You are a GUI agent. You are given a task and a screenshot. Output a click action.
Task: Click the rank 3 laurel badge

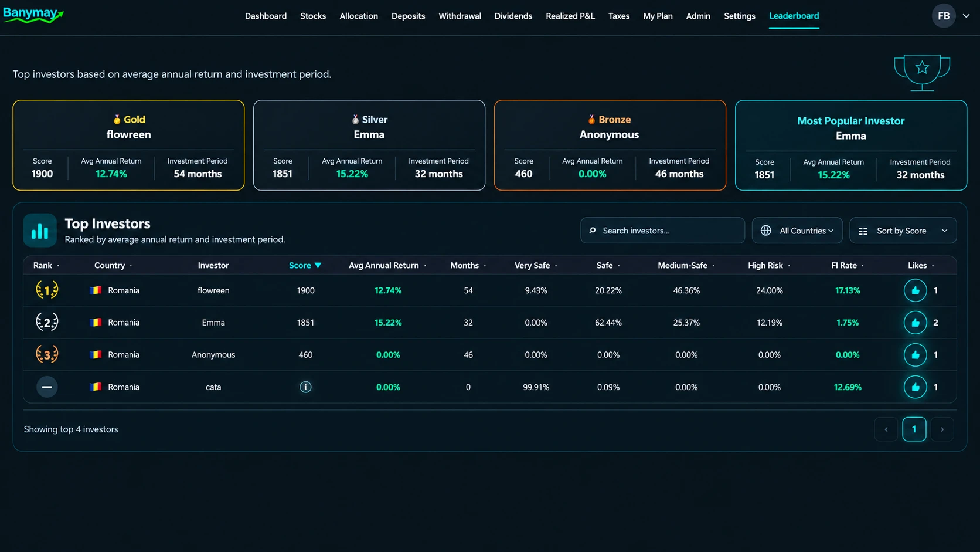pos(47,354)
